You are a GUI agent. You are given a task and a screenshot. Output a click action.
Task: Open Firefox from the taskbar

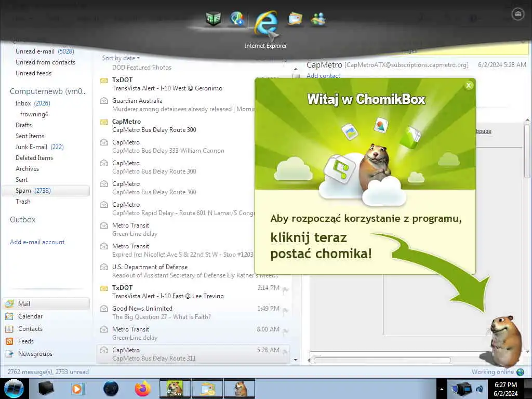tap(143, 389)
